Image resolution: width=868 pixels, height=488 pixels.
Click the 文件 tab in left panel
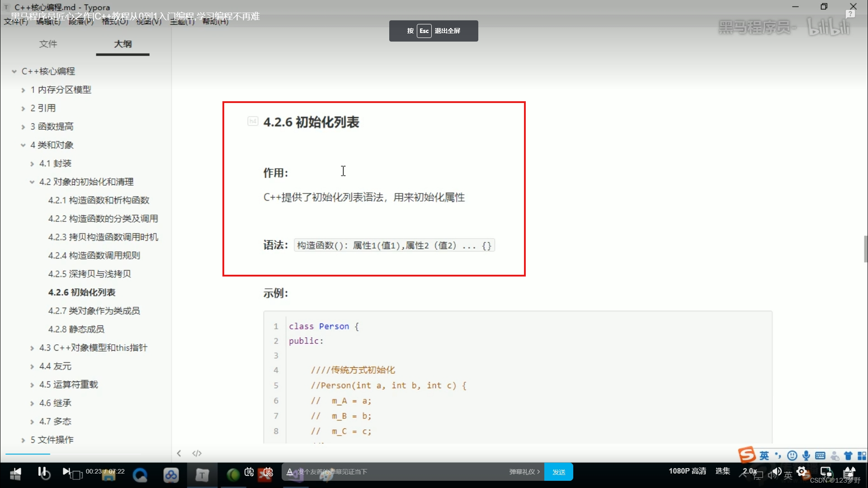point(47,43)
